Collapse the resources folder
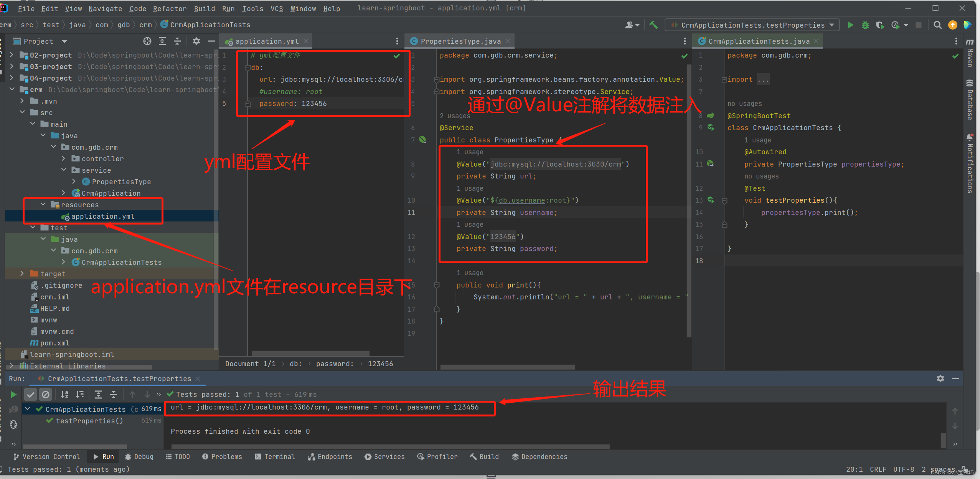Image resolution: width=980 pixels, height=479 pixels. (43, 205)
